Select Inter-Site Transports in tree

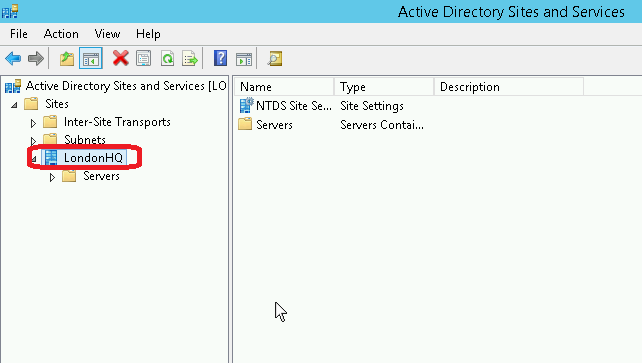pos(117,122)
